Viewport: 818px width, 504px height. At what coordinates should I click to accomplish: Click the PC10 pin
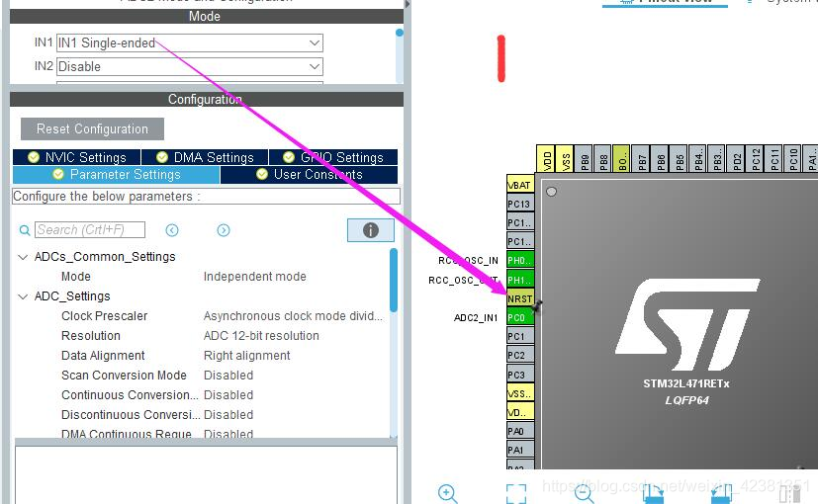click(792, 158)
